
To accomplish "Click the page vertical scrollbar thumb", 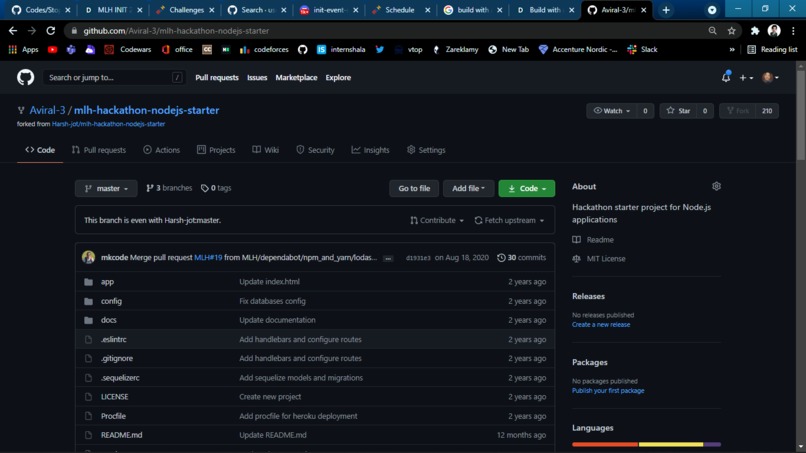I will [800, 114].
